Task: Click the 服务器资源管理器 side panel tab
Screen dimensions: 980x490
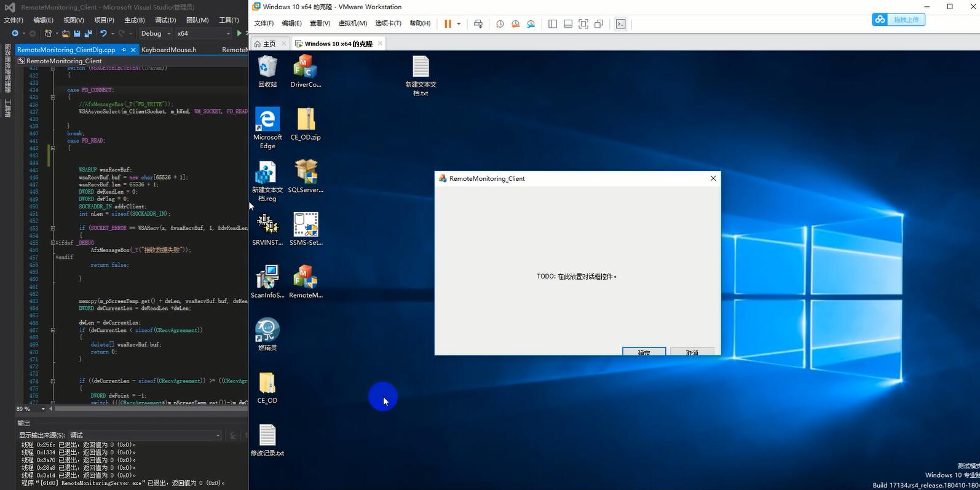Action: click(8, 68)
